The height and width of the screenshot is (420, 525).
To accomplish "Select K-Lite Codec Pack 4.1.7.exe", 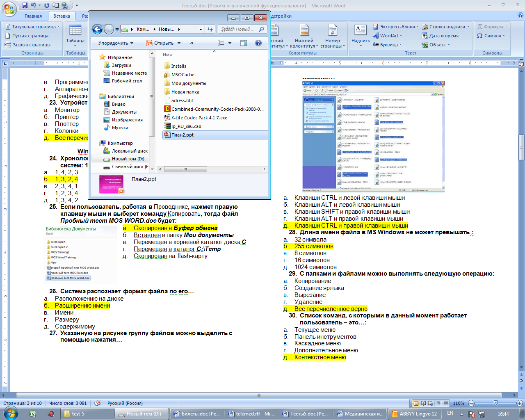I will pyautogui.click(x=199, y=118).
